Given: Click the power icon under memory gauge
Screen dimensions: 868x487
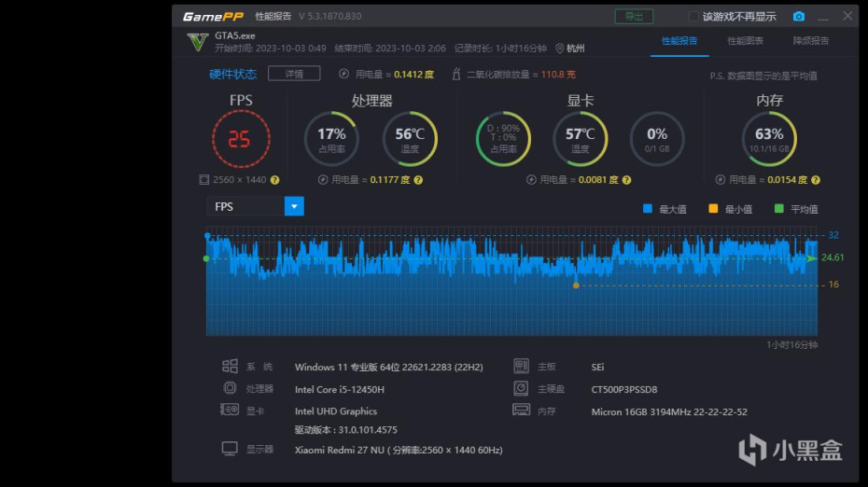Looking at the screenshot, I should pyautogui.click(x=720, y=180).
